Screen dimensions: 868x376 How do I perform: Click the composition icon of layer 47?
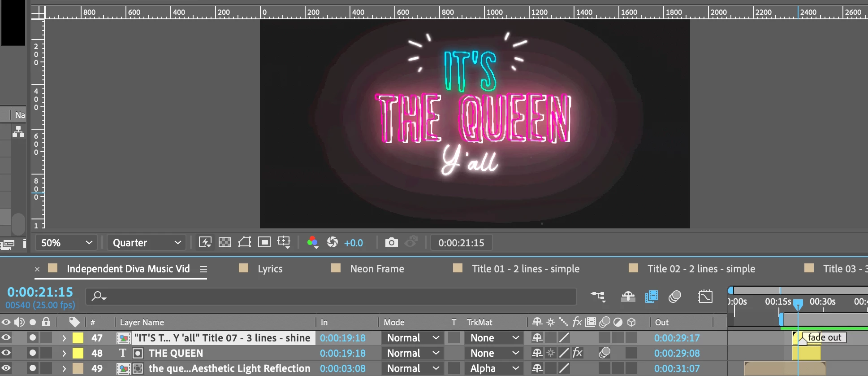click(x=123, y=338)
